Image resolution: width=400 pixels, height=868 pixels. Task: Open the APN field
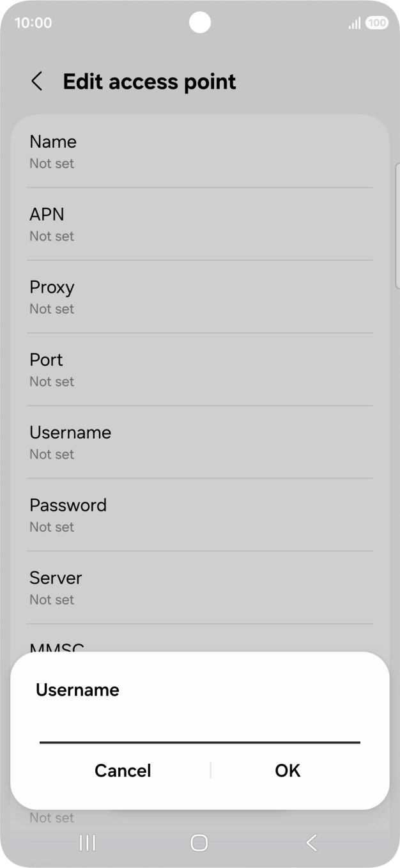(200, 224)
